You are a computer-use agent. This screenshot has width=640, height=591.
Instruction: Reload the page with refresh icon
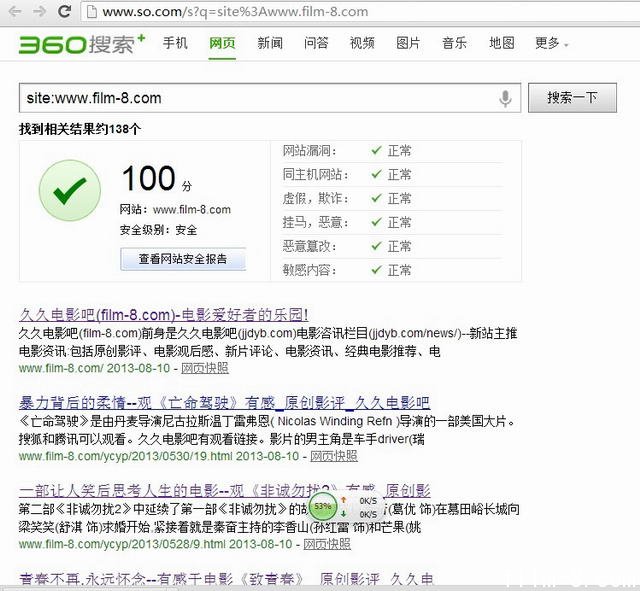click(64, 11)
